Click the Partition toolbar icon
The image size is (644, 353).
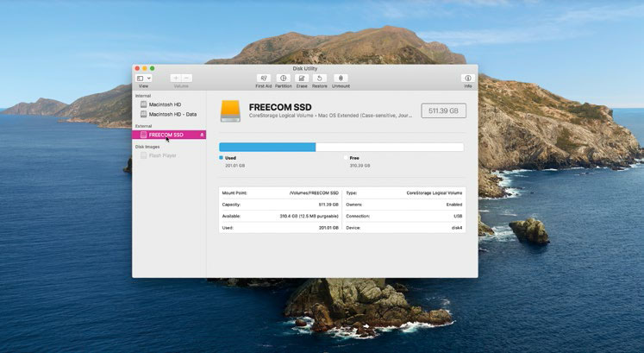click(x=283, y=78)
